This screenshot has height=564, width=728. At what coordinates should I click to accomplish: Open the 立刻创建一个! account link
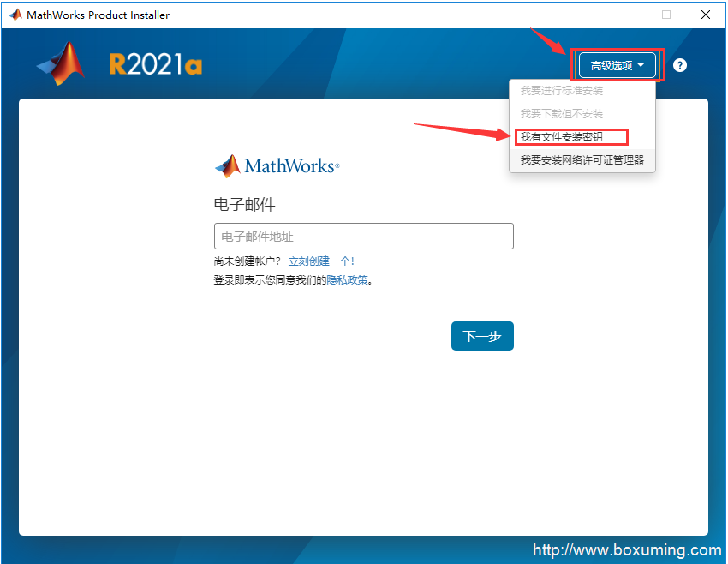321,261
